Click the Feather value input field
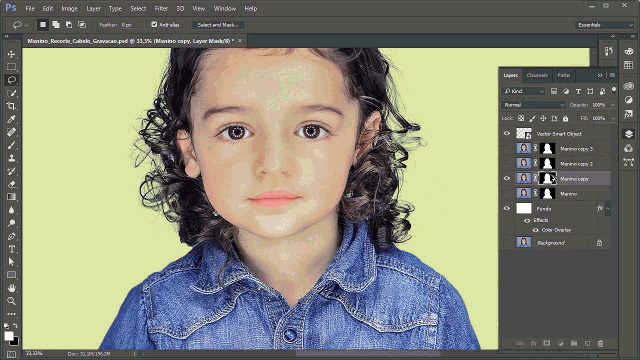This screenshot has height=360, width=640. pyautogui.click(x=133, y=25)
